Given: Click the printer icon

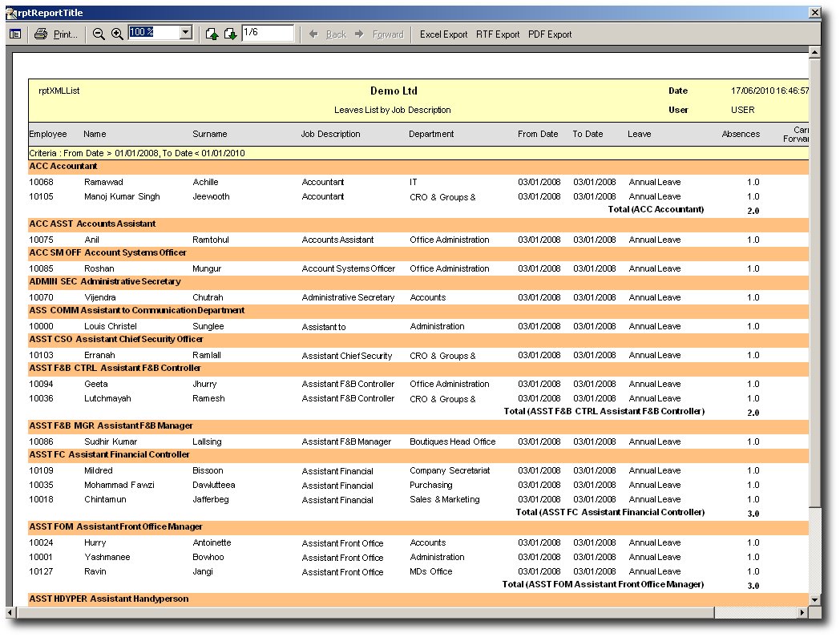Looking at the screenshot, I should 41,34.
